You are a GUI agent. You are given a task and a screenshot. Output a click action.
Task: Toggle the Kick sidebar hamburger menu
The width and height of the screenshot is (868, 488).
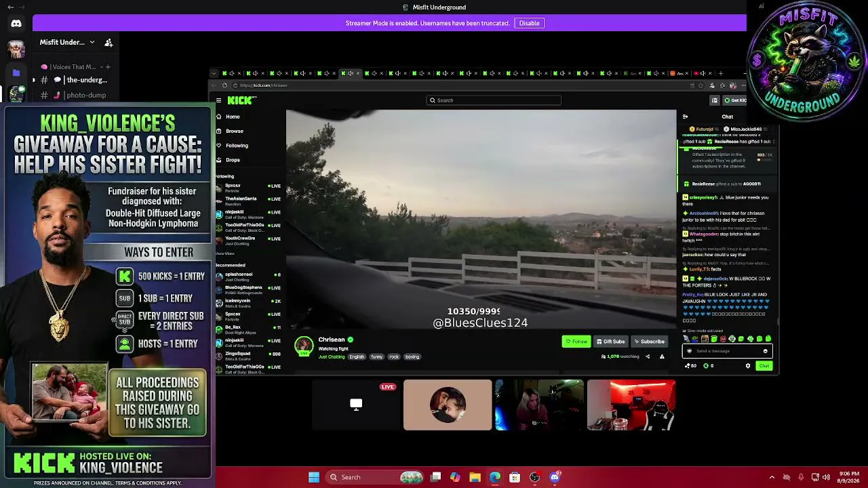[218, 100]
